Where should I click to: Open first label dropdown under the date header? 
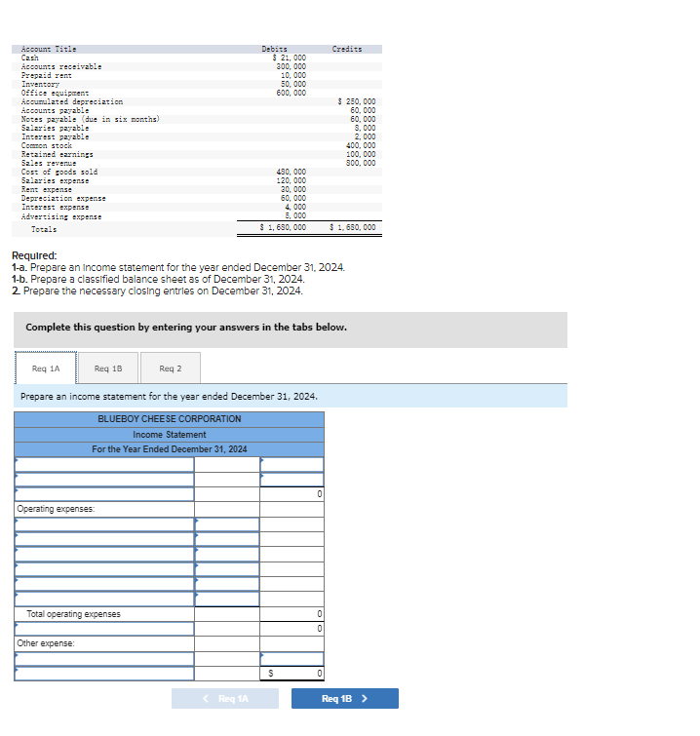click(x=104, y=465)
